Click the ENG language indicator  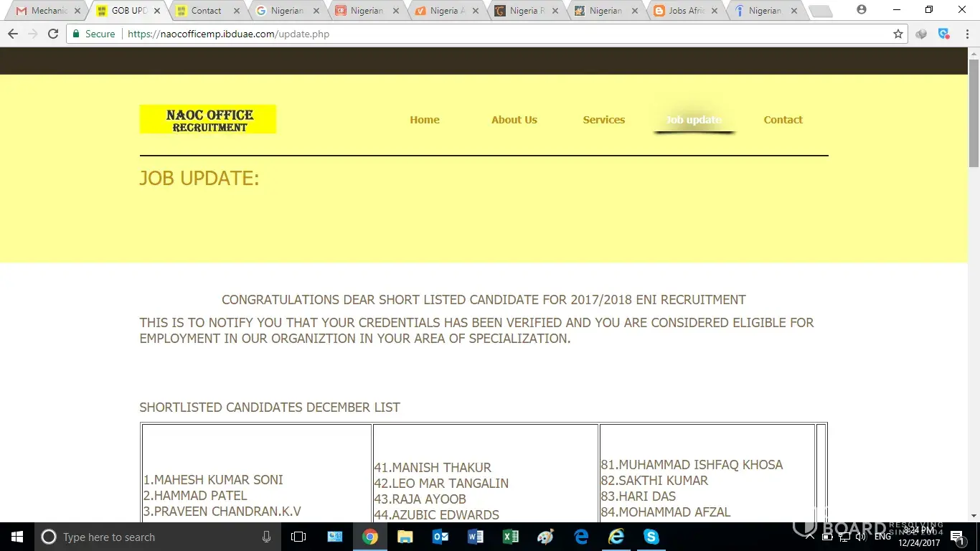882,537
